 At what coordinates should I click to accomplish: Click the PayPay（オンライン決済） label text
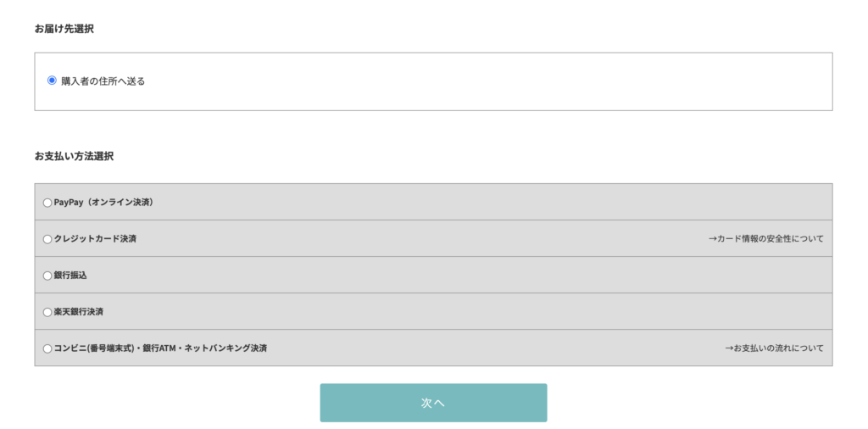(103, 203)
